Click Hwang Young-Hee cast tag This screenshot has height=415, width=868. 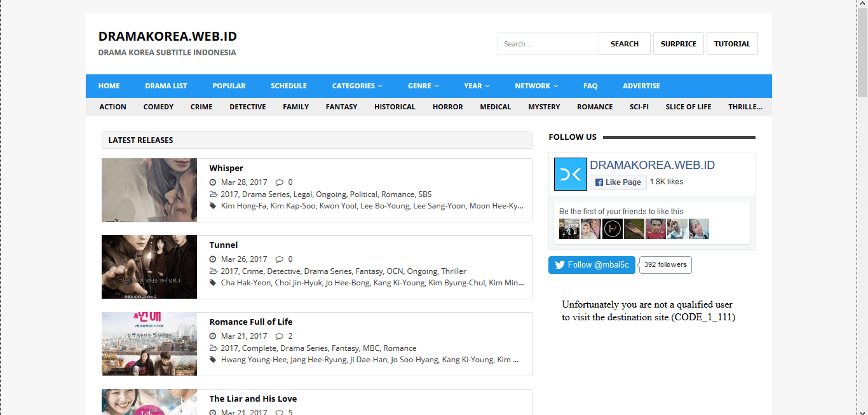(254, 360)
